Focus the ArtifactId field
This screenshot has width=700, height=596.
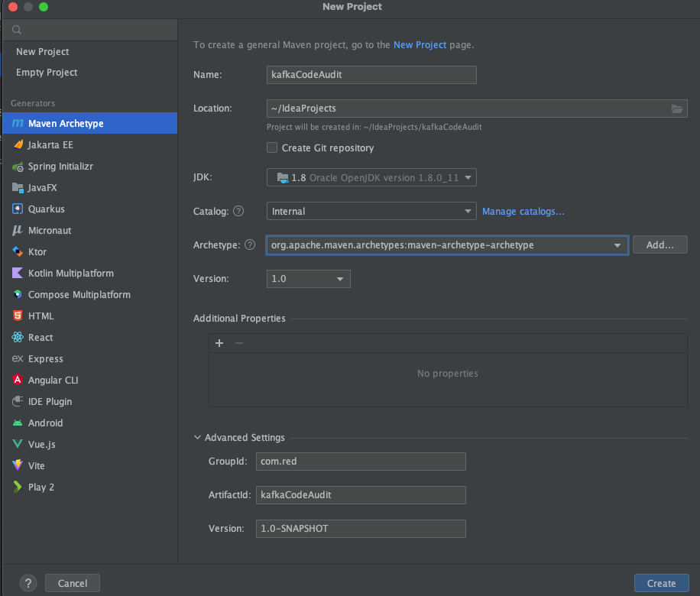(361, 494)
